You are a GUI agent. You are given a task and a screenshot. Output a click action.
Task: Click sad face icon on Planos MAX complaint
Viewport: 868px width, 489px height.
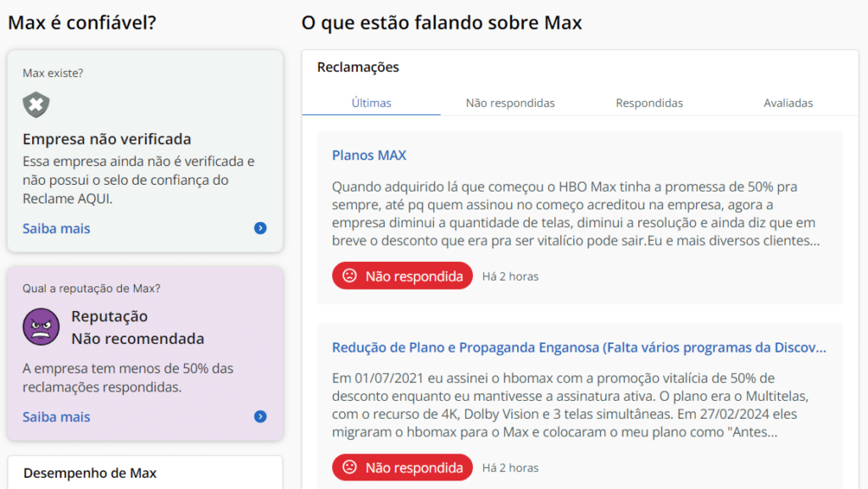click(x=349, y=275)
